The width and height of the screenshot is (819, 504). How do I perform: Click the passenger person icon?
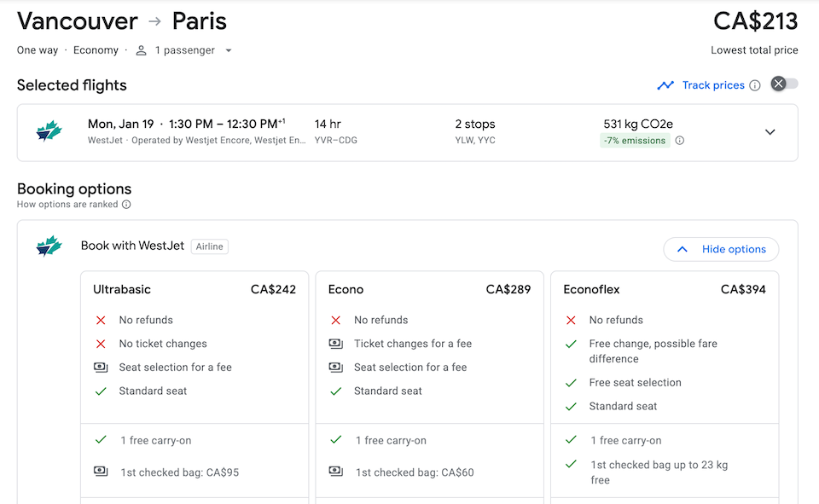[142, 50]
